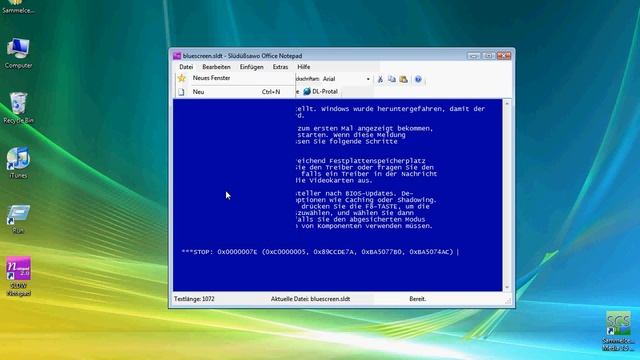This screenshot has height=360, width=640.
Task: Minimize the Office Notepad window
Action: coord(473,56)
